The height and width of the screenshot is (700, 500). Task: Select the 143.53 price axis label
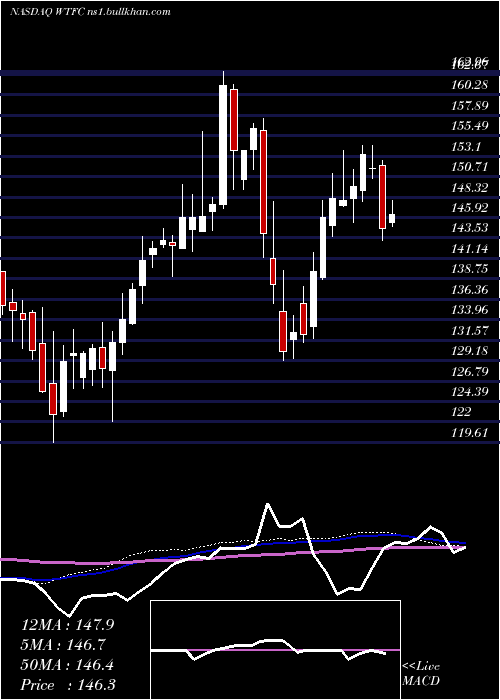pyautogui.click(x=470, y=228)
